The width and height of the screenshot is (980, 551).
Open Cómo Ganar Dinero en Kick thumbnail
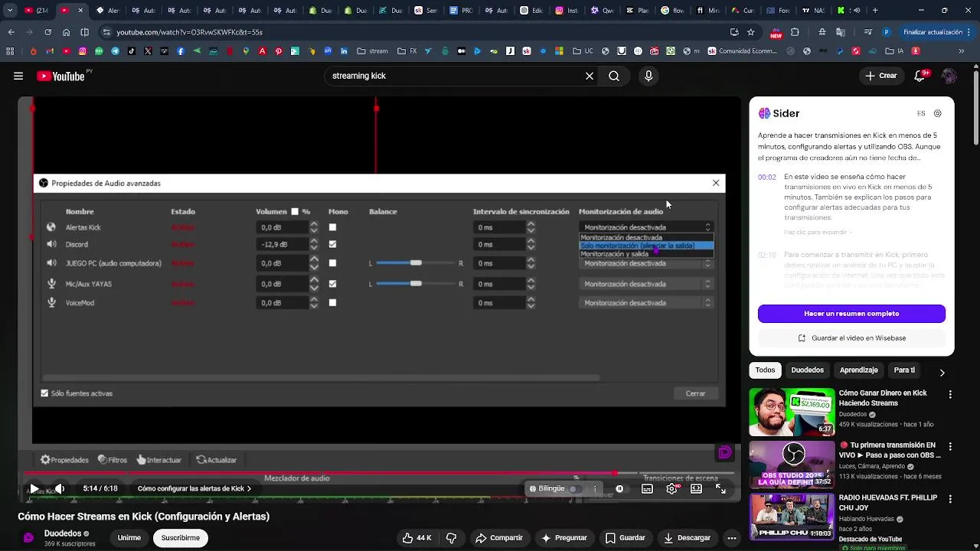(x=792, y=412)
